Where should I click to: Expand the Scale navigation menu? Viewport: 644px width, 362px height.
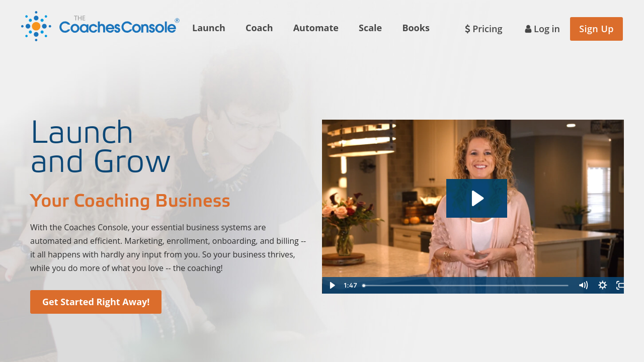pos(370,28)
